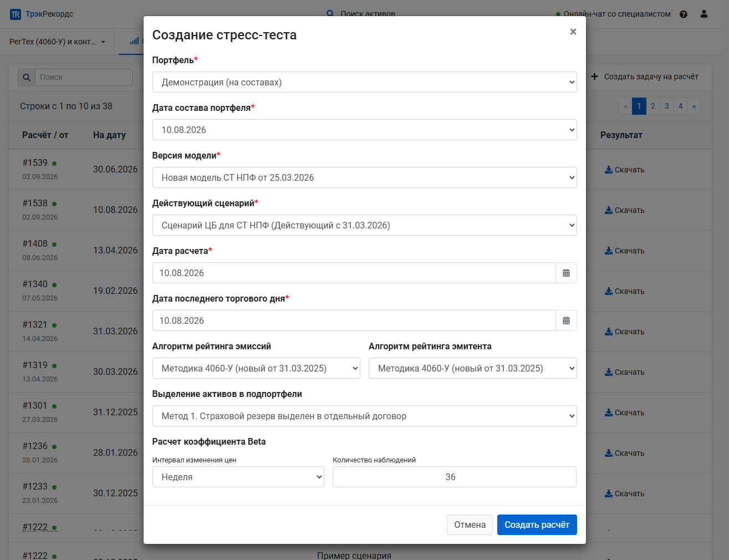
Task: Open the user profile icon
Action: [704, 14]
